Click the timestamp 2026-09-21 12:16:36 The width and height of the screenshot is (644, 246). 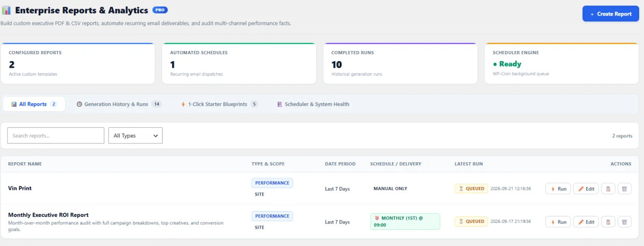510,189
